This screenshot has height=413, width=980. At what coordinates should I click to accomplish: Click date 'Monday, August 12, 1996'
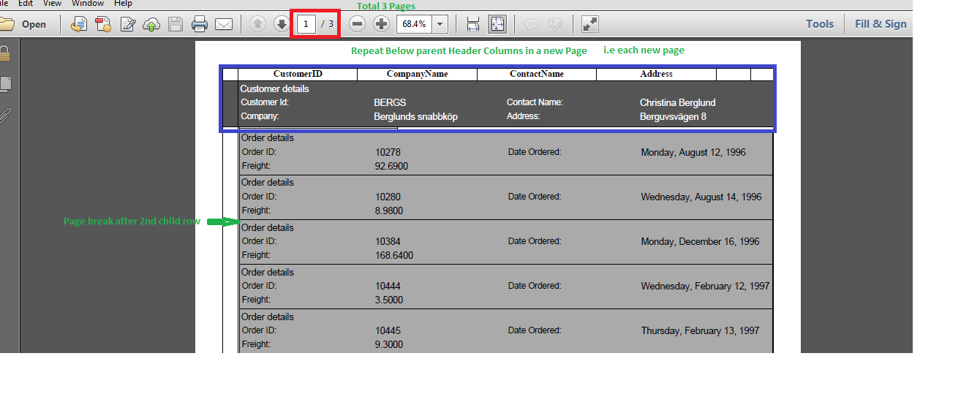(693, 153)
